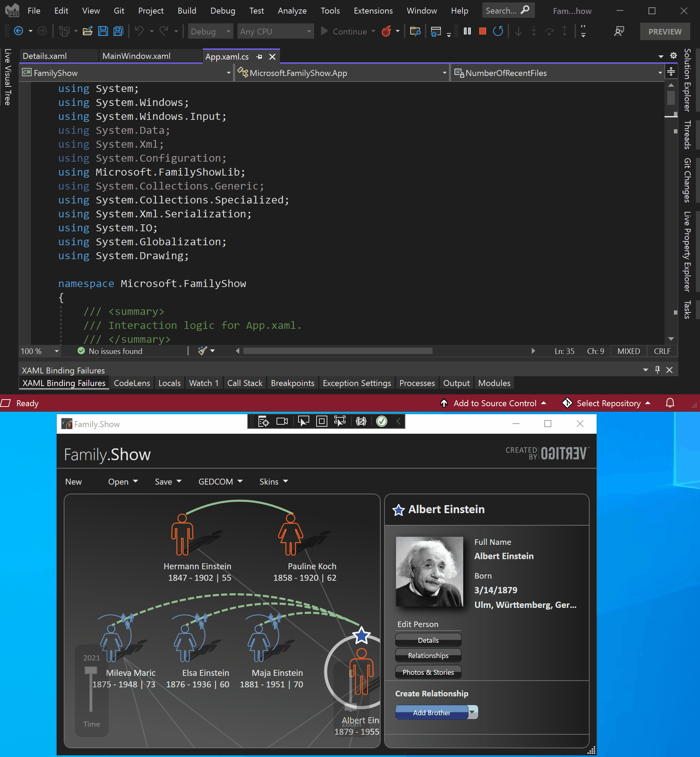
Task: Open the GEDCOM menu dropdown
Action: pyautogui.click(x=220, y=481)
